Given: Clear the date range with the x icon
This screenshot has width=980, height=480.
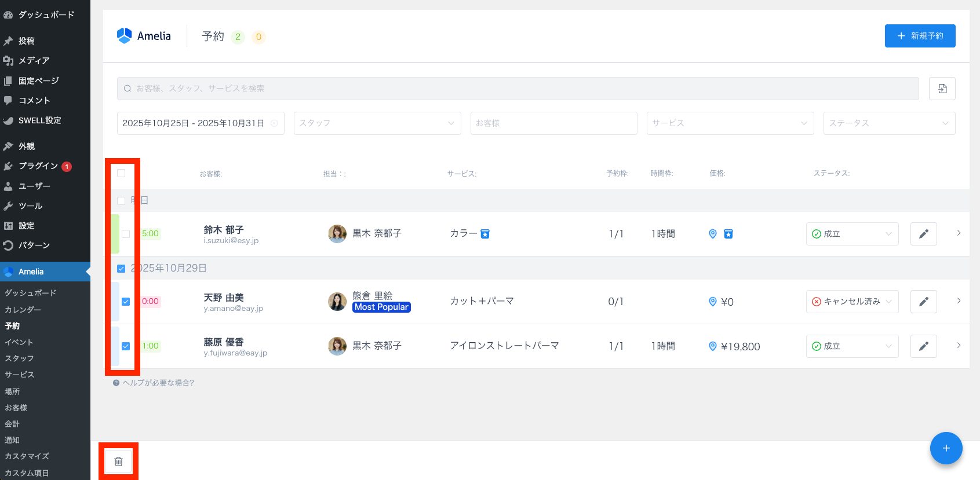Looking at the screenshot, I should tap(274, 123).
